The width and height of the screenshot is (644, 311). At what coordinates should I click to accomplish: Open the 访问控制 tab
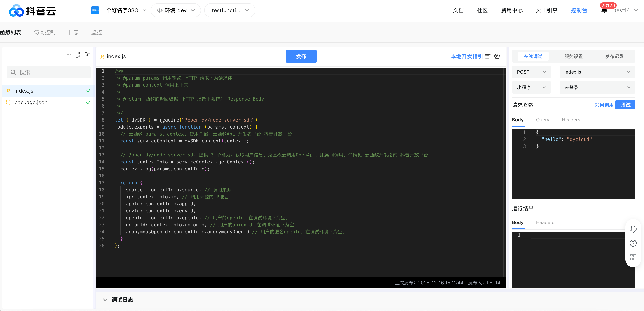[x=44, y=32]
